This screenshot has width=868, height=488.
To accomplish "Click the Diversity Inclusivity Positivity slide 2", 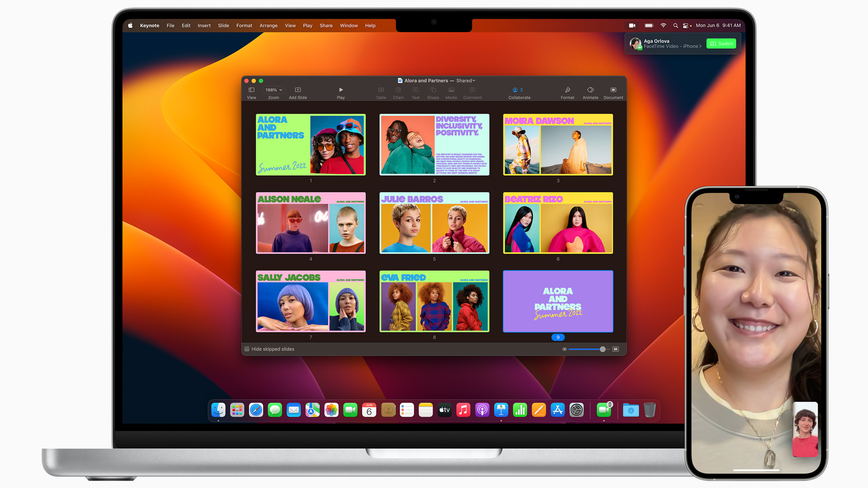I will coord(434,144).
